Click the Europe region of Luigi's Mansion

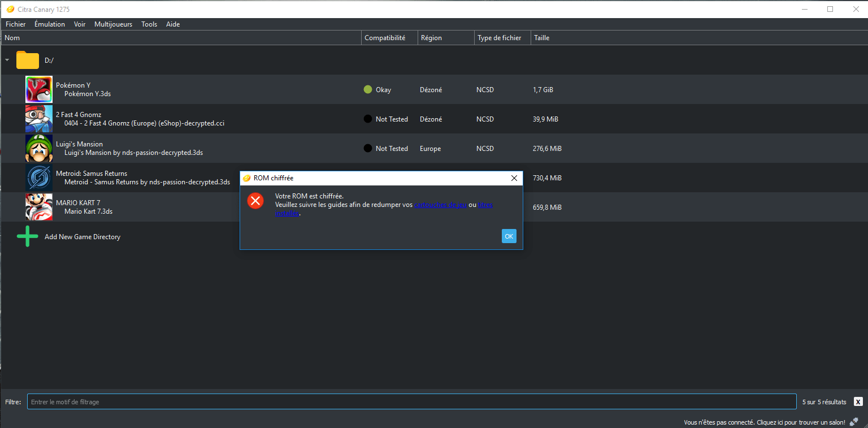(x=430, y=149)
